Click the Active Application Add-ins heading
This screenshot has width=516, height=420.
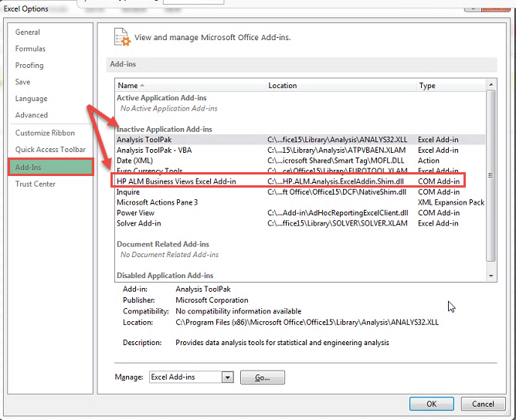click(x=161, y=98)
